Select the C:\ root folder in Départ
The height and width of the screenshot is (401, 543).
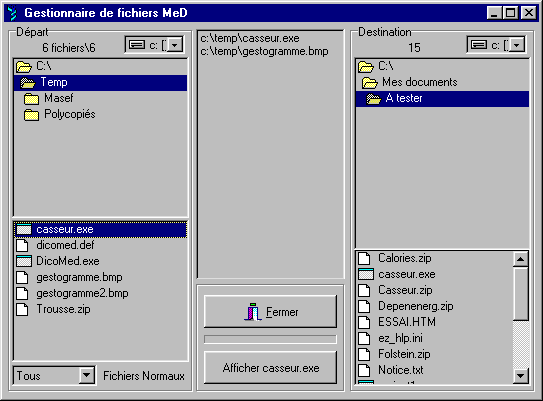click(100, 66)
